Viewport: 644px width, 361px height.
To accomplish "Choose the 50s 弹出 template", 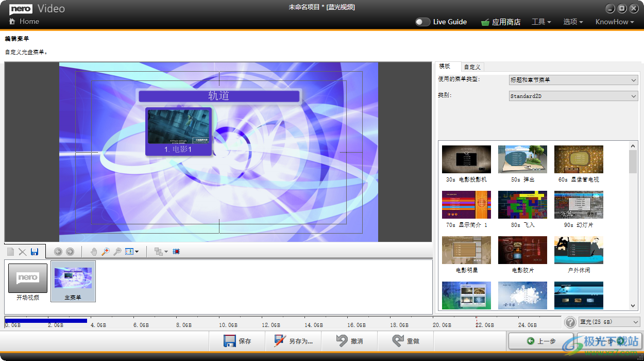I will pos(522,164).
